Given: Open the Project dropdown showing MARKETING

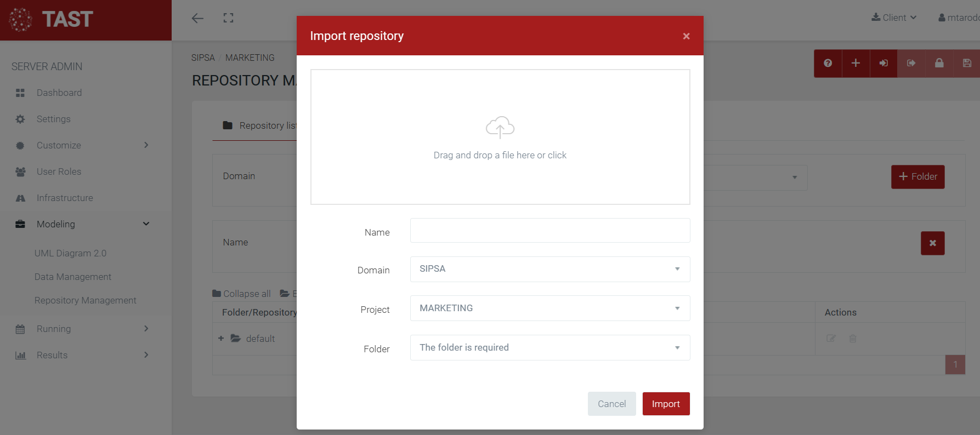Looking at the screenshot, I should pos(550,308).
